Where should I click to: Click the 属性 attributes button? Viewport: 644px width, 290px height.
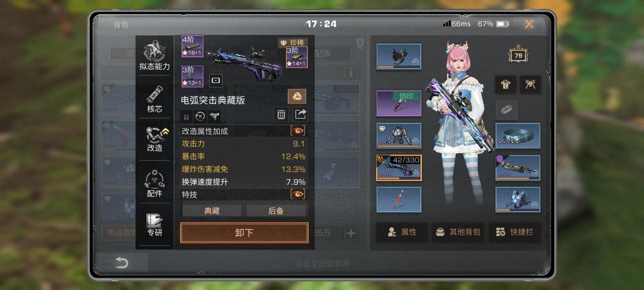[402, 232]
